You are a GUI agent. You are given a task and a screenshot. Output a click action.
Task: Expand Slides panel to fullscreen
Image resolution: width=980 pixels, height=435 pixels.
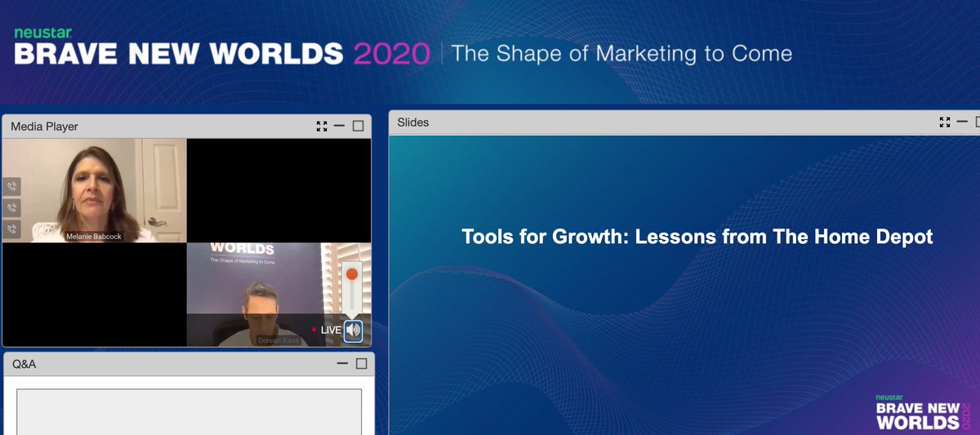(945, 122)
